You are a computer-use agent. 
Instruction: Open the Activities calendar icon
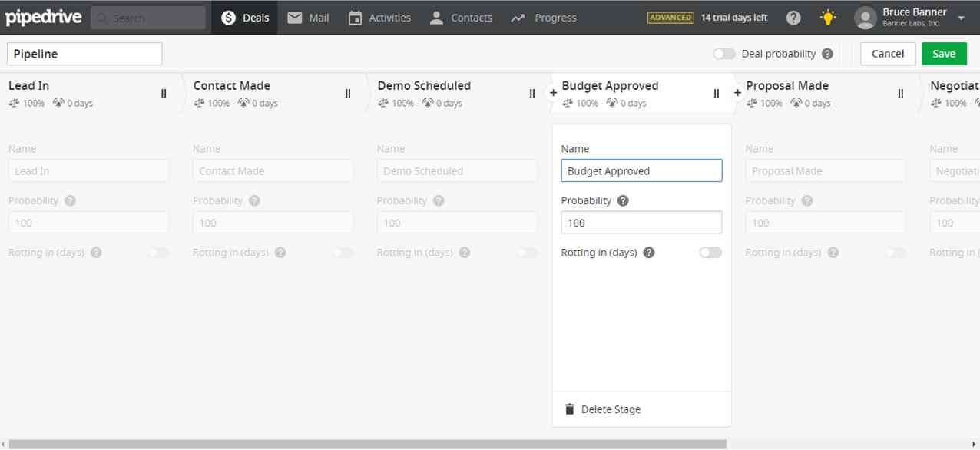click(379, 17)
